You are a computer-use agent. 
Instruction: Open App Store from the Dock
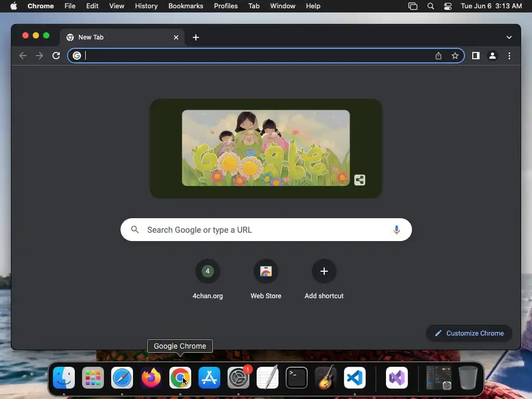[209, 378]
